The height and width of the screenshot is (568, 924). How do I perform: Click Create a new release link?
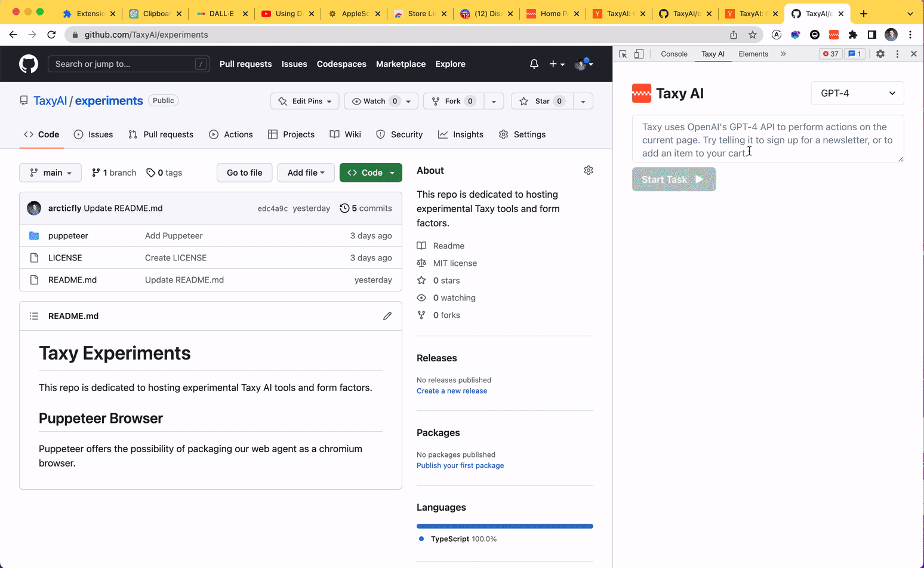(x=451, y=391)
